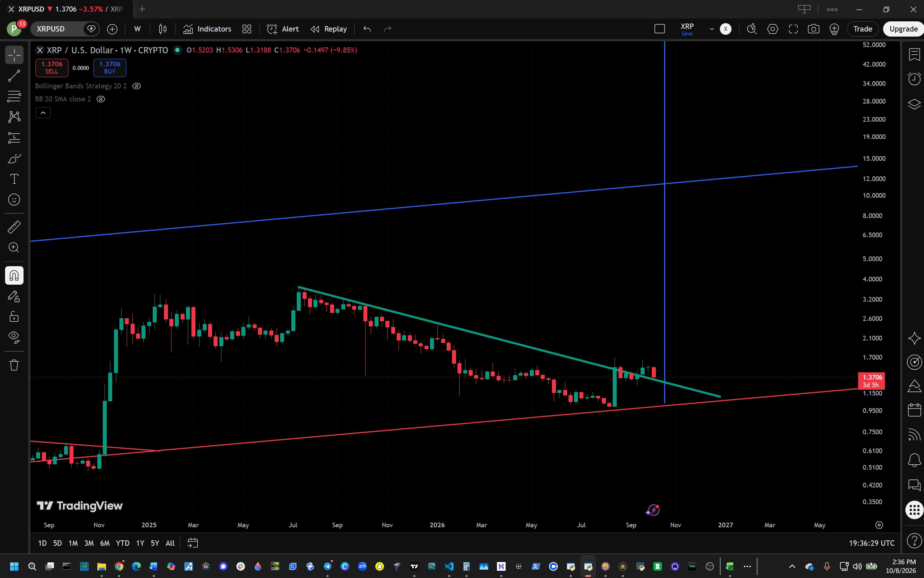Show the Bollinger Bands Strategy indicator

pos(136,86)
